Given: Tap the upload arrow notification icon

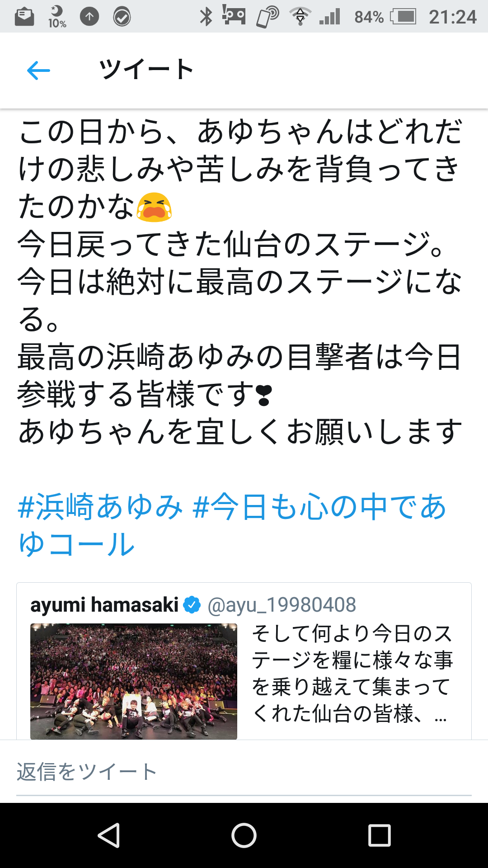Looking at the screenshot, I should 89,17.
